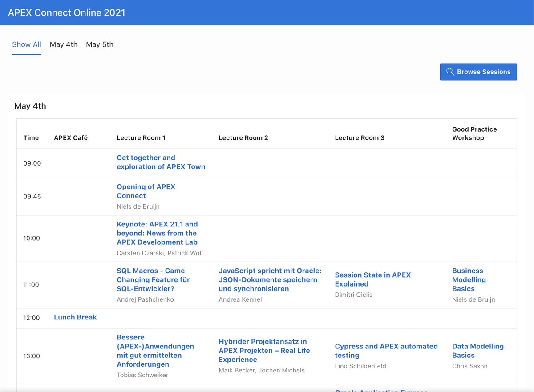Click speaker name Andrej Pashchenko
The height and width of the screenshot is (392, 534).
[x=145, y=299]
